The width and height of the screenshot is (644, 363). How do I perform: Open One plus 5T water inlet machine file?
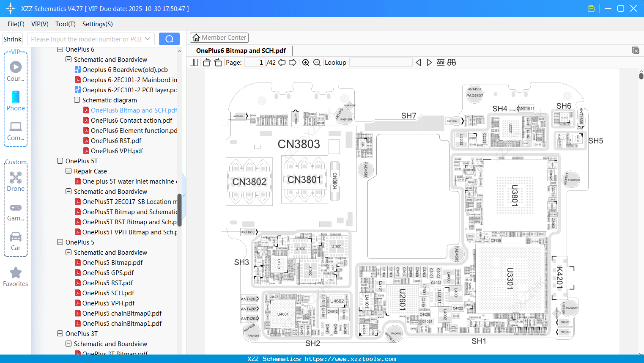(x=129, y=181)
